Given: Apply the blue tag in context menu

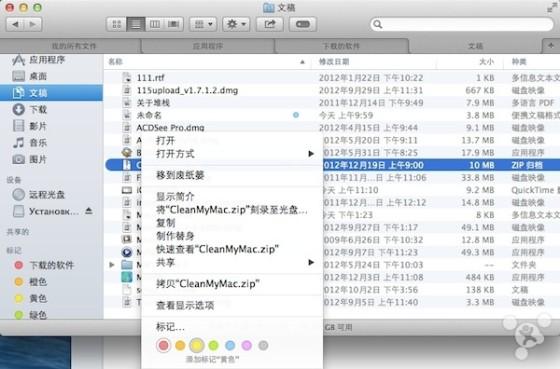Looking at the screenshot, I should point(230,345).
